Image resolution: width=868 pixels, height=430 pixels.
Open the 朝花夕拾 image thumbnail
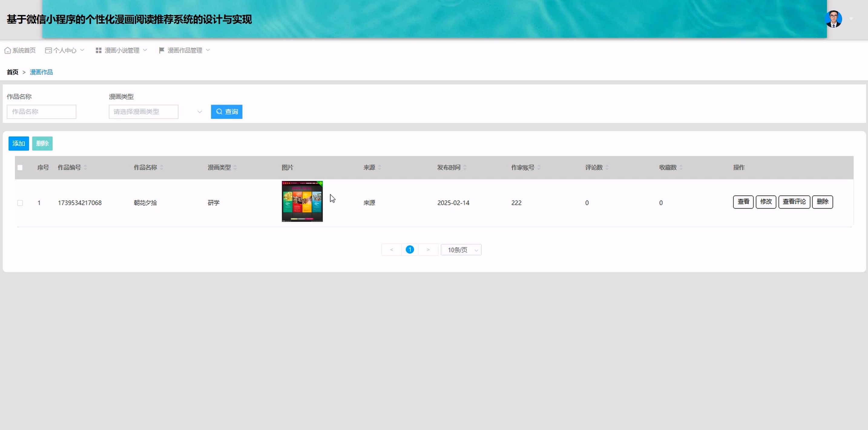click(302, 201)
